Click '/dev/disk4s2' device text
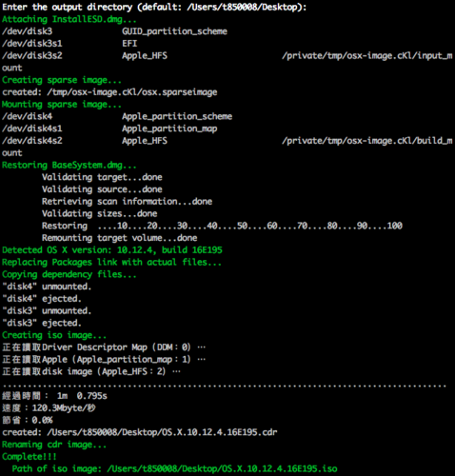This screenshot has width=455, height=476. pyautogui.click(x=32, y=141)
